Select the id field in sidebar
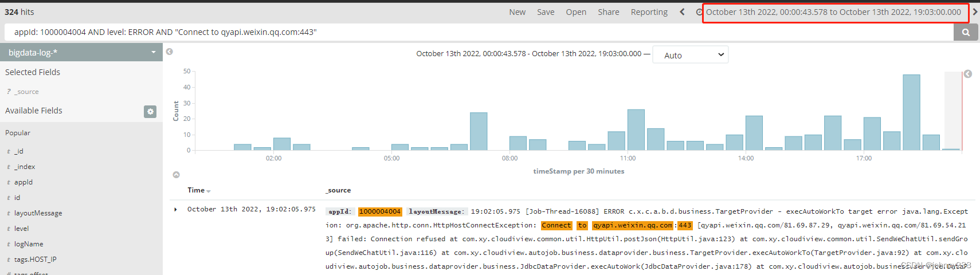The image size is (980, 275). (x=17, y=198)
